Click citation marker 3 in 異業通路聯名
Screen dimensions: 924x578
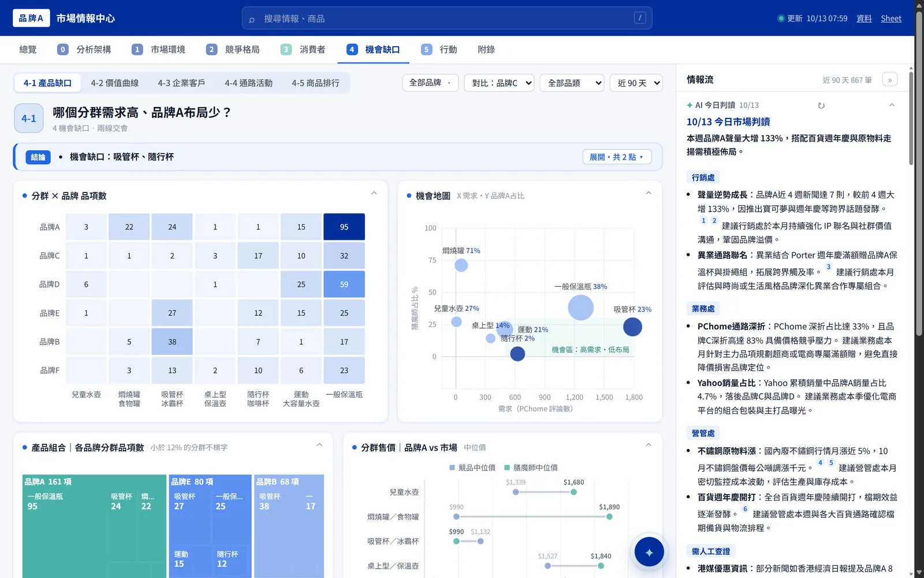click(x=828, y=267)
